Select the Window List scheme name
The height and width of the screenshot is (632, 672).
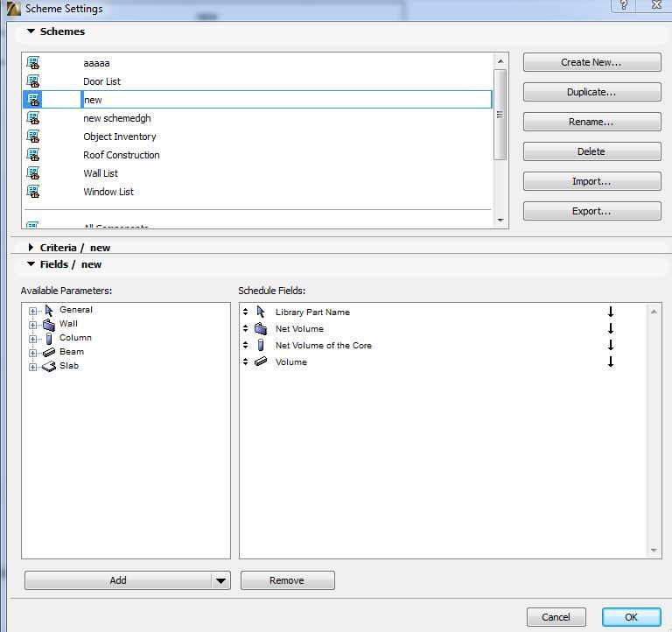pyautogui.click(x=108, y=192)
